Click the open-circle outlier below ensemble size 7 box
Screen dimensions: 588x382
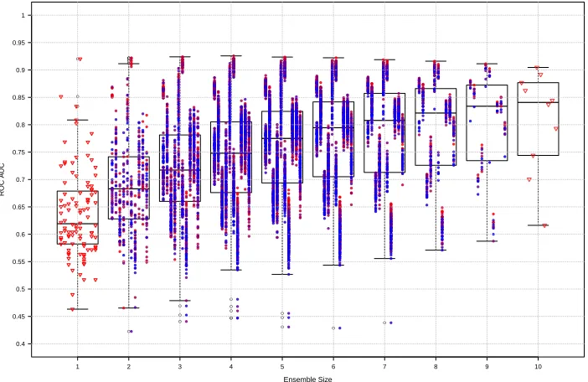(x=384, y=323)
